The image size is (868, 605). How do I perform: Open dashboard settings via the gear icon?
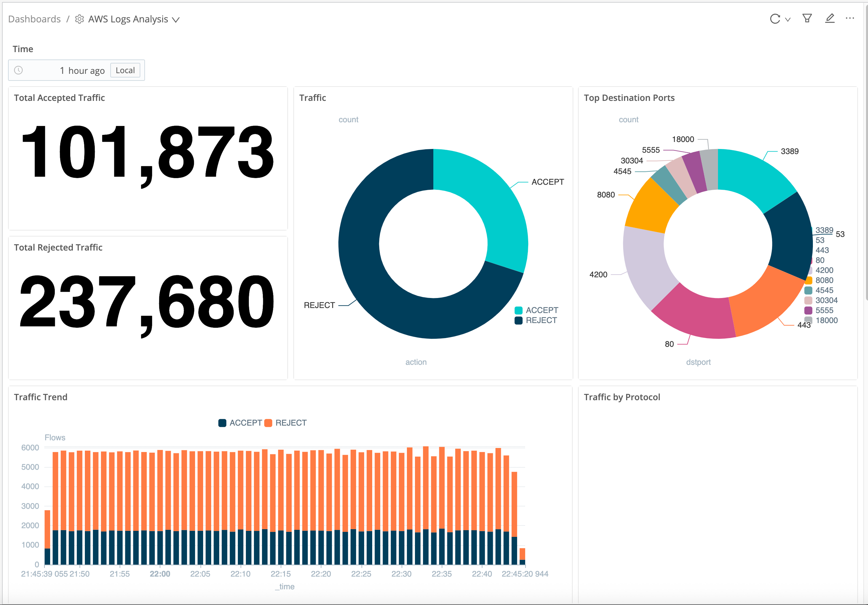pyautogui.click(x=79, y=19)
